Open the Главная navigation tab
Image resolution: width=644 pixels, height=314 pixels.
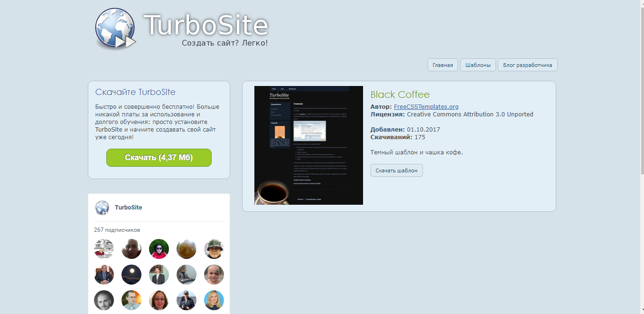point(442,65)
